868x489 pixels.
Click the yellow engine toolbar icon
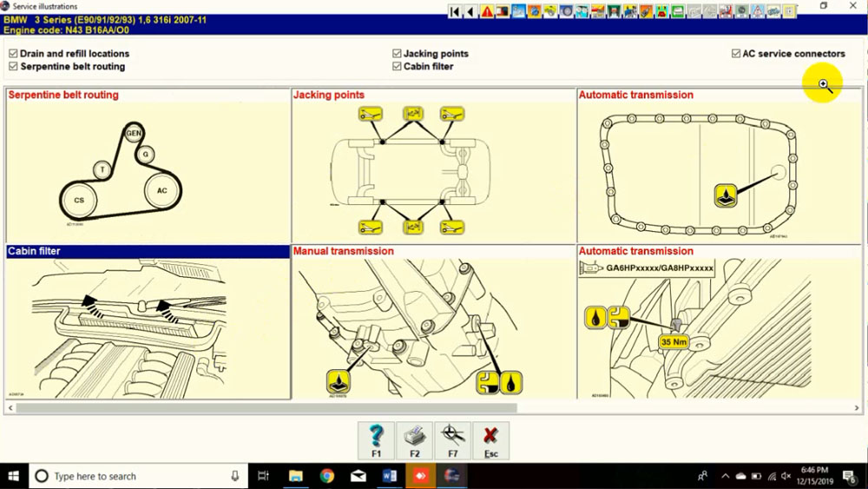click(550, 11)
